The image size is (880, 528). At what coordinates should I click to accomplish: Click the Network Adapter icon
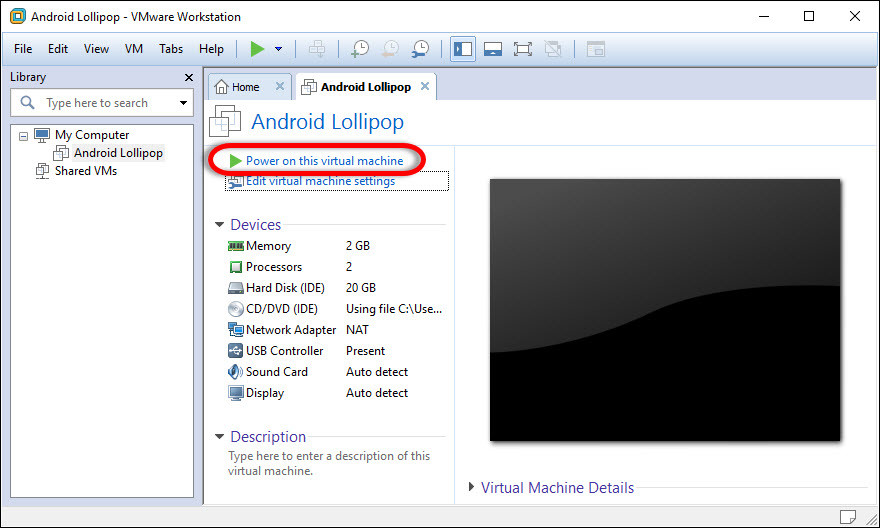pyautogui.click(x=236, y=329)
